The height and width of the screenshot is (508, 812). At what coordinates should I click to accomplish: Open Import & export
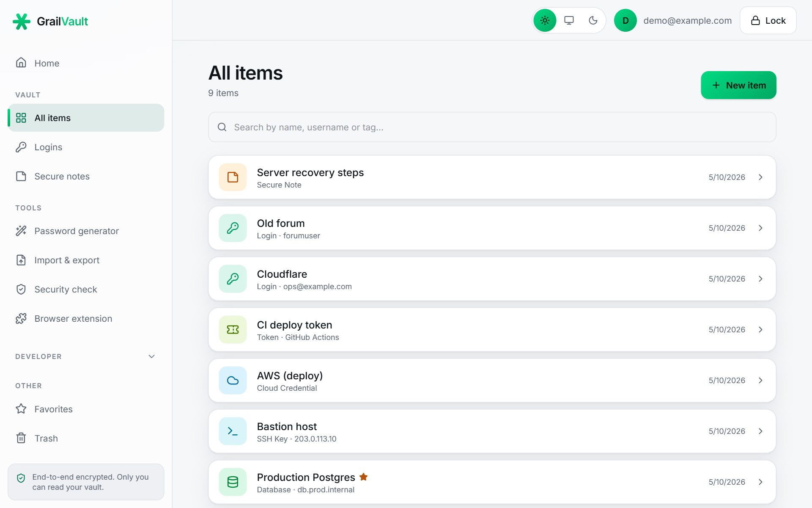(x=86, y=260)
